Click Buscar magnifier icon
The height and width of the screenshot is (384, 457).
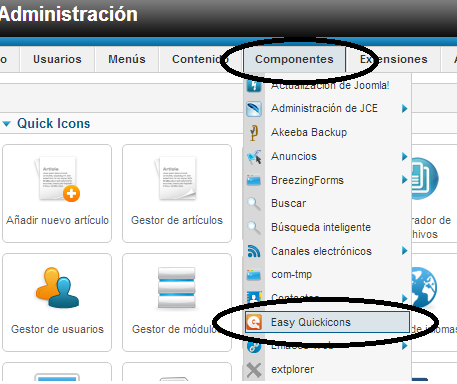[254, 204]
